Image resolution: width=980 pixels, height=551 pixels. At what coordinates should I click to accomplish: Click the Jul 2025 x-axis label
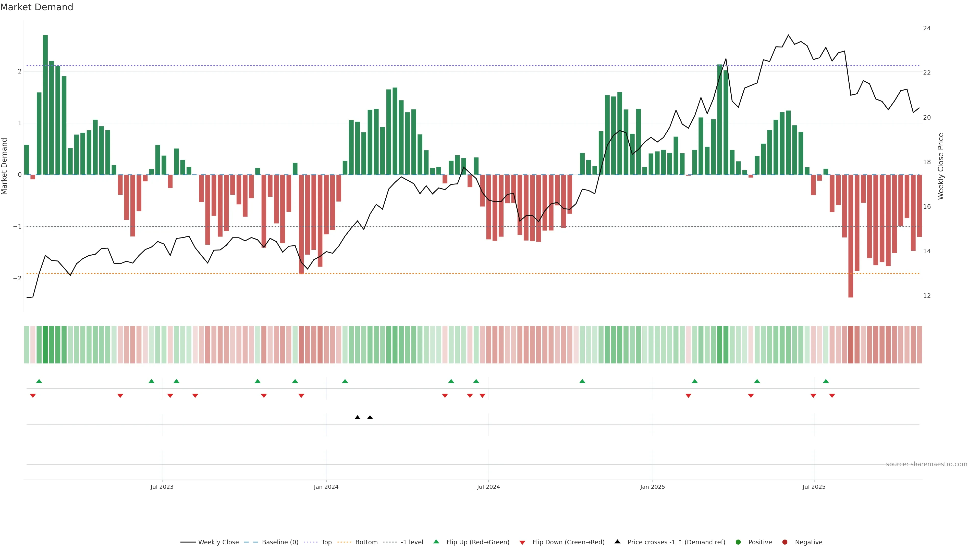tap(814, 487)
